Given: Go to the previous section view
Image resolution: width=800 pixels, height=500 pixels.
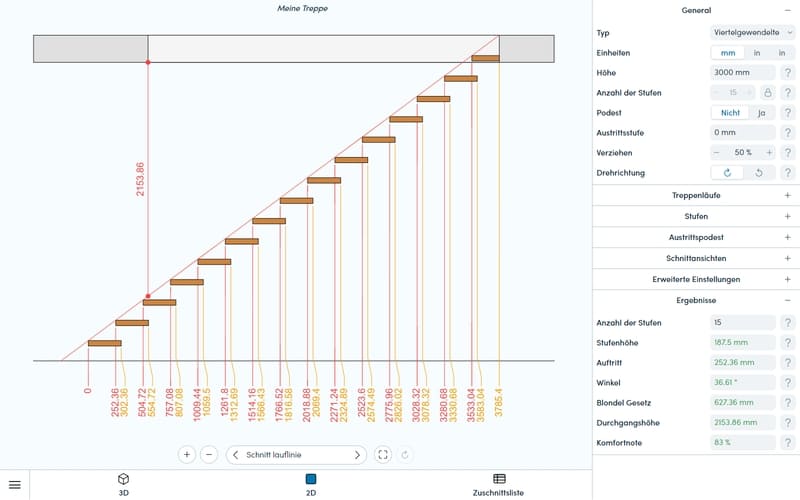Looking at the screenshot, I should (235, 455).
